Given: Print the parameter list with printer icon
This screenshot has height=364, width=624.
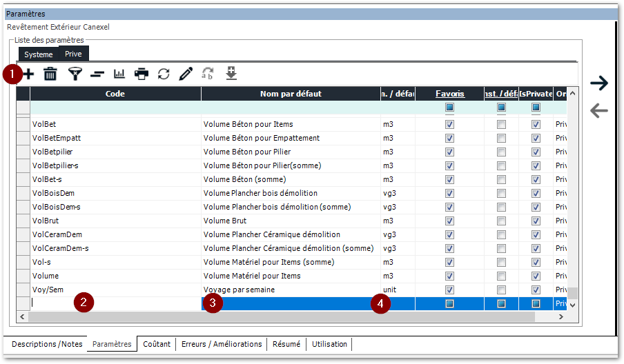Looking at the screenshot, I should pyautogui.click(x=142, y=74).
